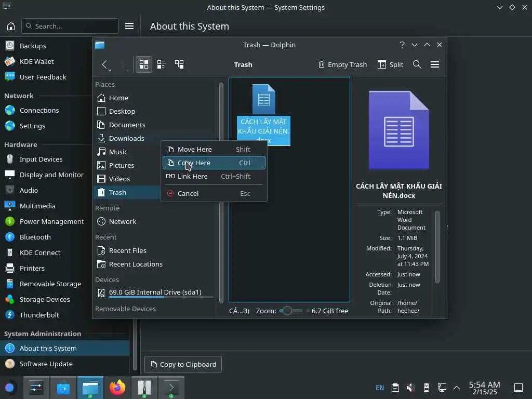Screen dimensions: 532x399
Task: Open System Settings hamburger menu
Action: point(129,26)
